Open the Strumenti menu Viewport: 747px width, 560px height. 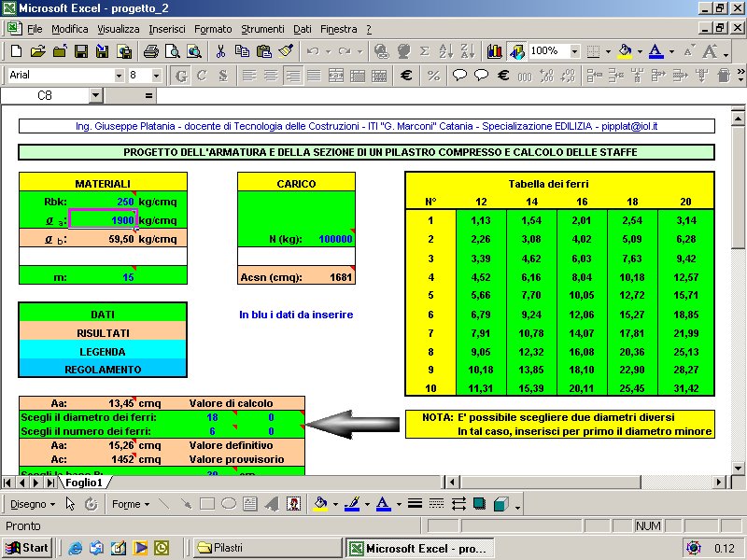pos(262,29)
